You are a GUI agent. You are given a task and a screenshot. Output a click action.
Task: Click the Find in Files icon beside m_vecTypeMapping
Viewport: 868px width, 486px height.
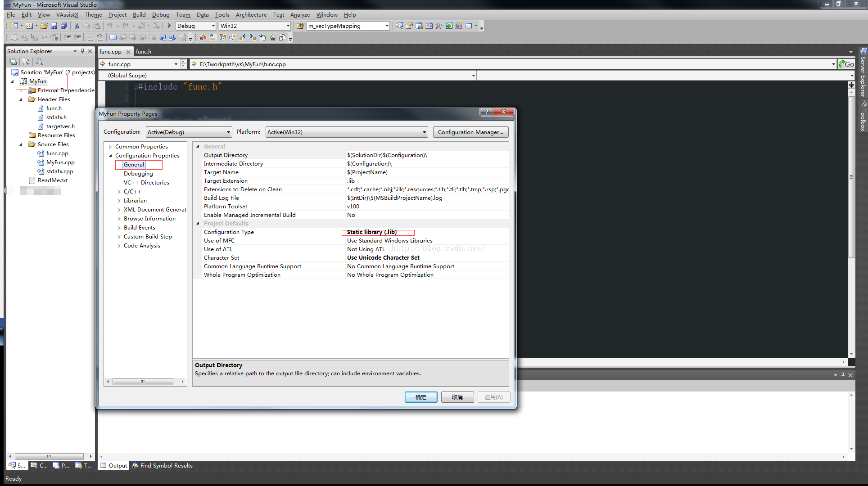pos(300,26)
